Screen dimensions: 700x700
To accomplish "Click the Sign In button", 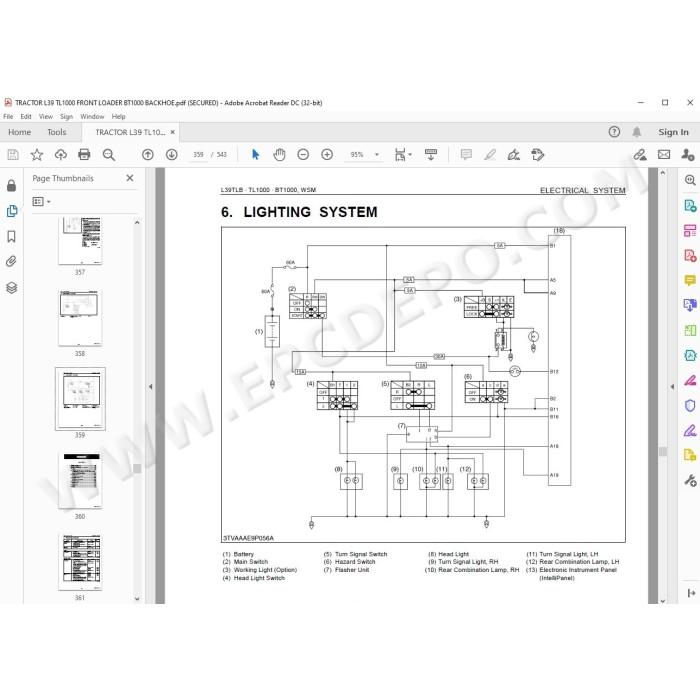I will click(673, 132).
